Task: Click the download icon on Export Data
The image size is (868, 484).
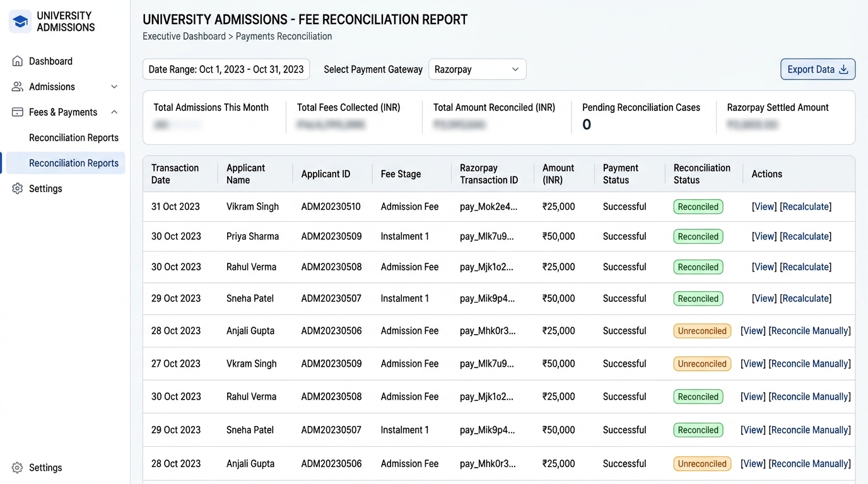Action: (x=843, y=69)
